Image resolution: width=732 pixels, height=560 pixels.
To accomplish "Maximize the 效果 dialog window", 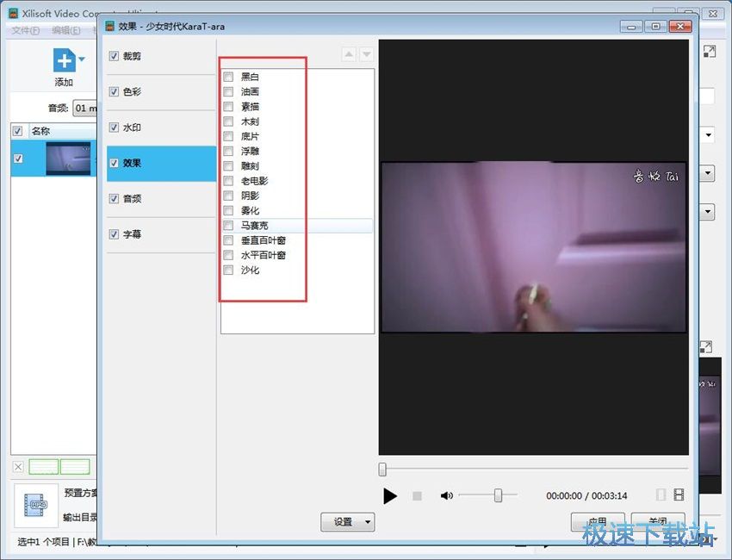I will coord(655,27).
